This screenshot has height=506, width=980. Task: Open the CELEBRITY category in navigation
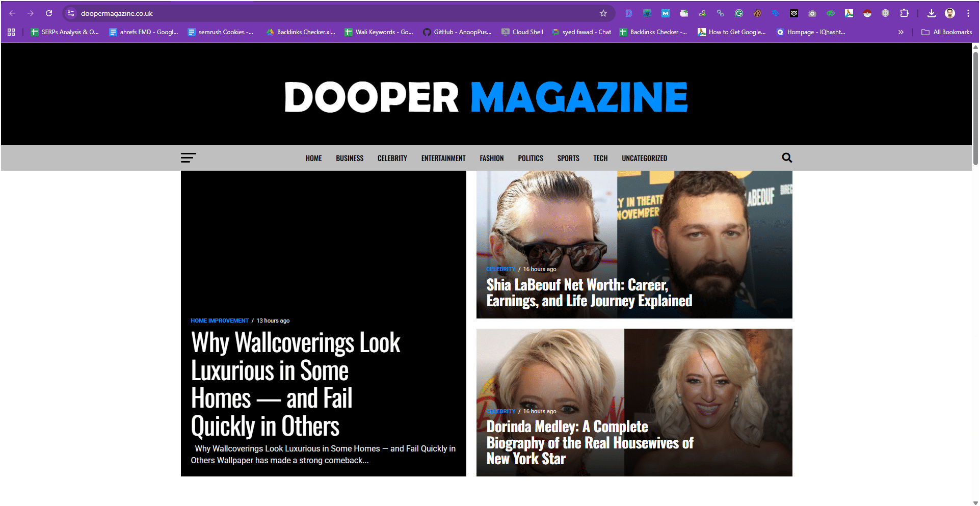[392, 158]
